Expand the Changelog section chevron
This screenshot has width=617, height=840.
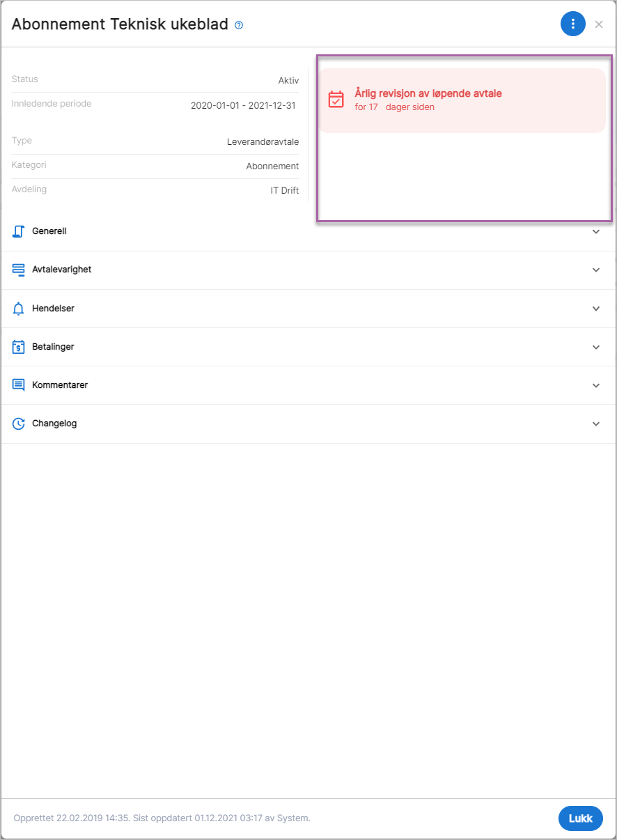point(596,423)
